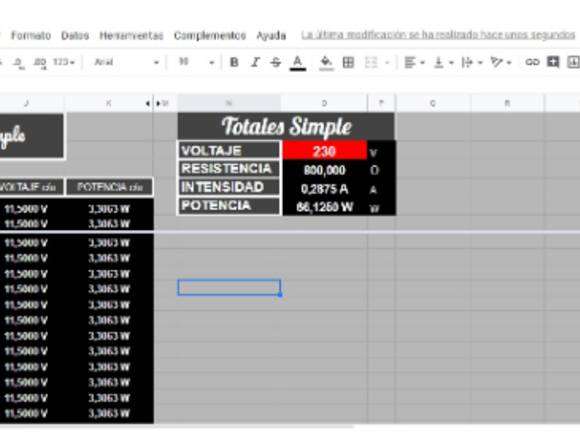Screen dimensions: 580x440
Task: Open the text rotation dropdown
Action: click(500, 62)
